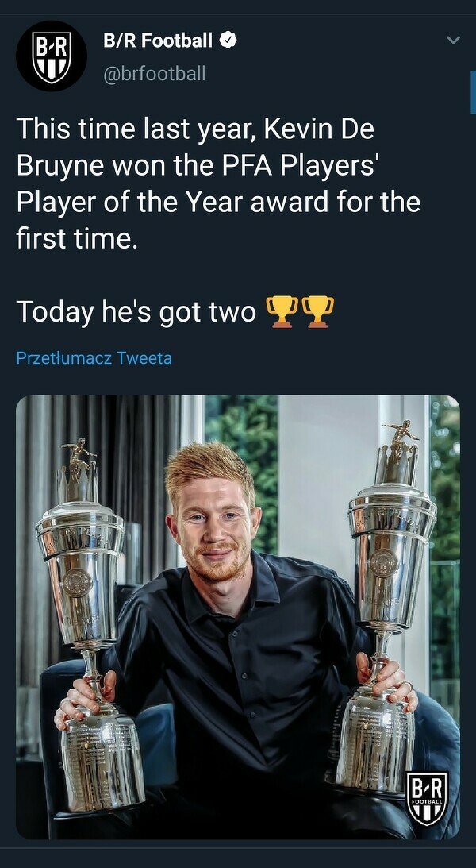
Task: Click the second trophy emoji
Action: click(318, 311)
